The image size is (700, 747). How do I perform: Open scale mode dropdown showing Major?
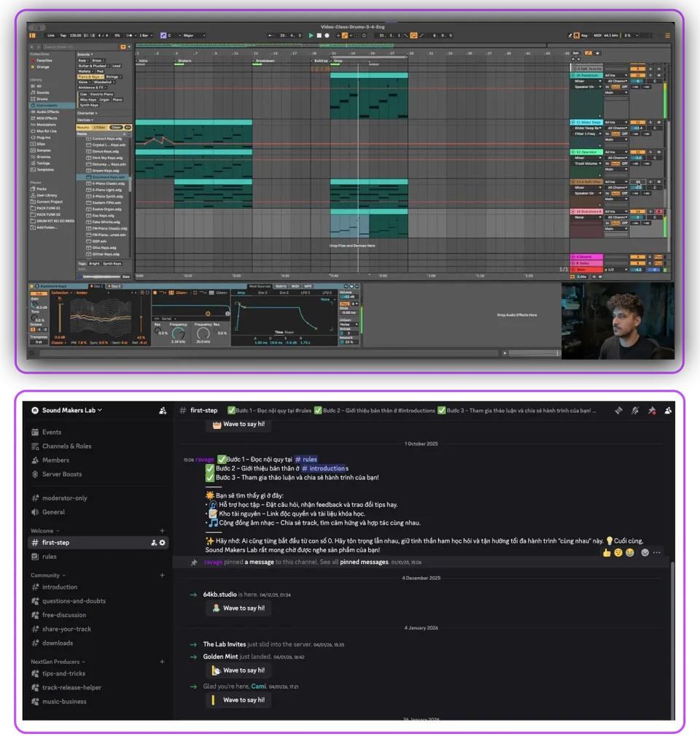pyautogui.click(x=194, y=35)
